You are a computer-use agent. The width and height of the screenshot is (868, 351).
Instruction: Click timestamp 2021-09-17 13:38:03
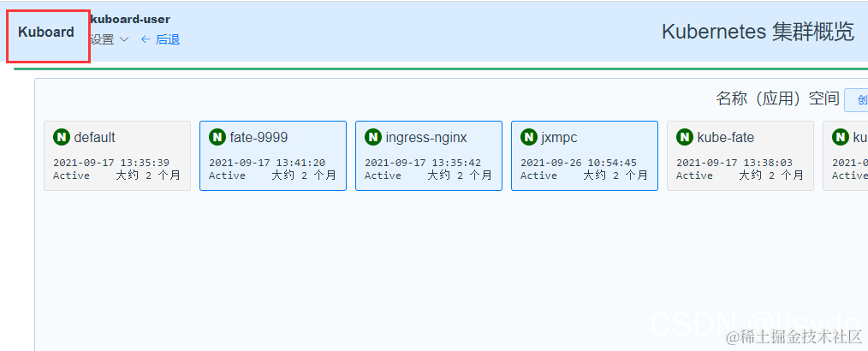(x=734, y=163)
